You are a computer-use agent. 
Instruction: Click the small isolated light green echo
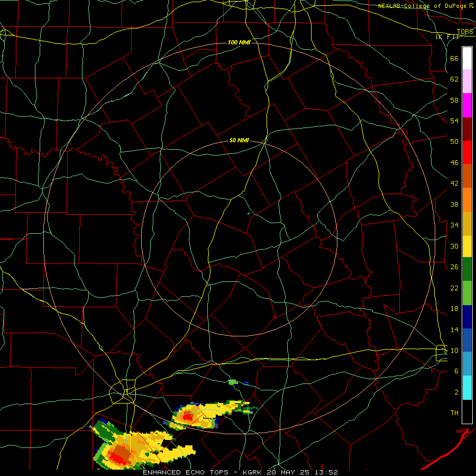tap(233, 382)
